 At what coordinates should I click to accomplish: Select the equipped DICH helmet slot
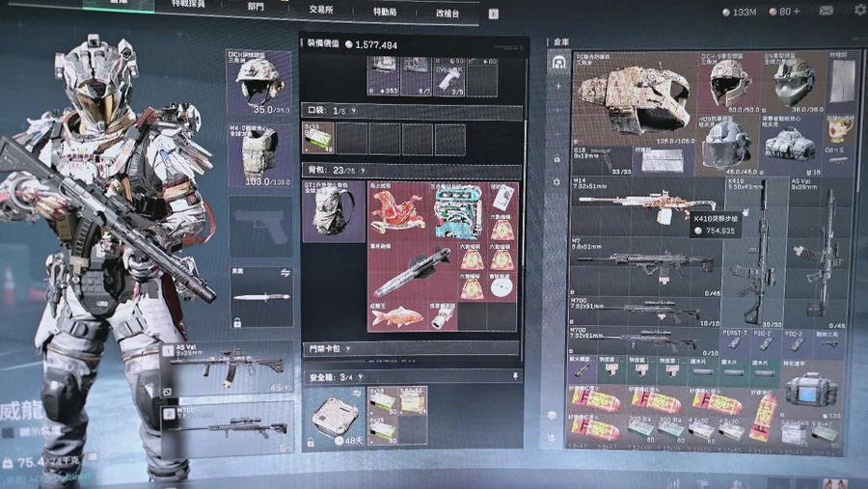click(x=259, y=83)
